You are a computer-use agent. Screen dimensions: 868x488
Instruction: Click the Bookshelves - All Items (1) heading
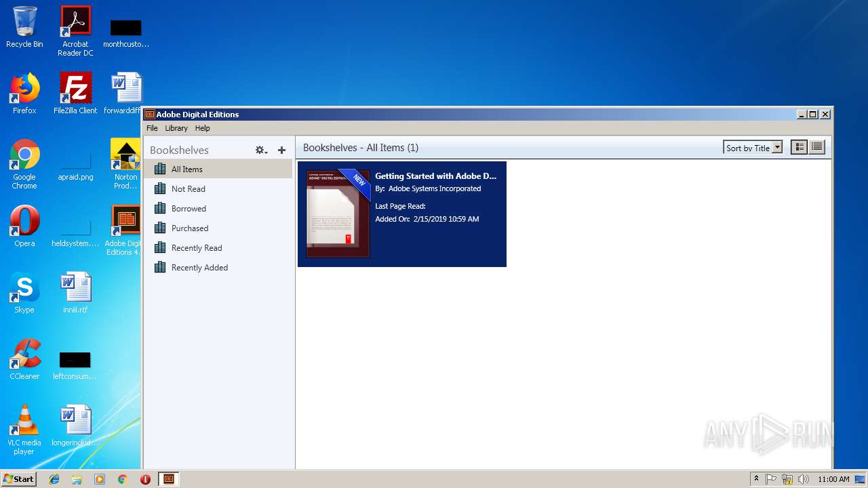[x=361, y=147]
